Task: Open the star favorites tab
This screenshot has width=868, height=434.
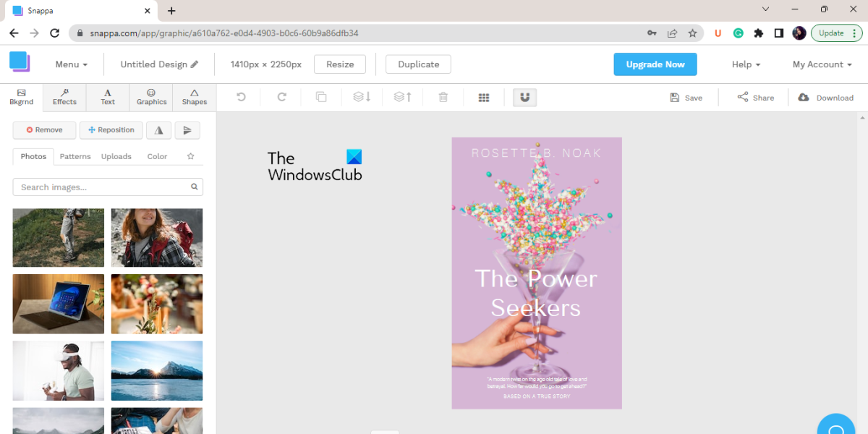Action: pyautogui.click(x=191, y=156)
